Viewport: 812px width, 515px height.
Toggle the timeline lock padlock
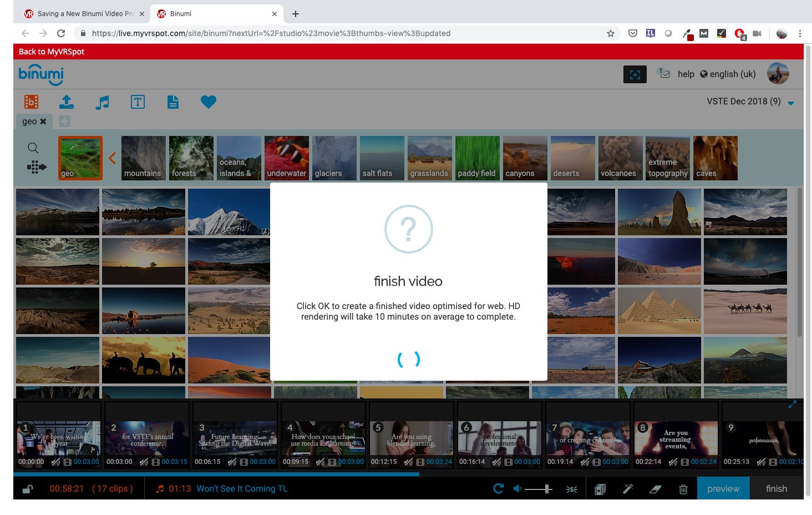[x=27, y=489]
